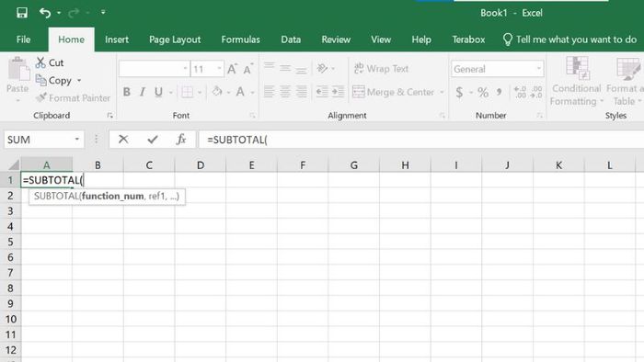Viewport: 644px width, 362px height.
Task: Open the Help tab
Action: tap(421, 40)
